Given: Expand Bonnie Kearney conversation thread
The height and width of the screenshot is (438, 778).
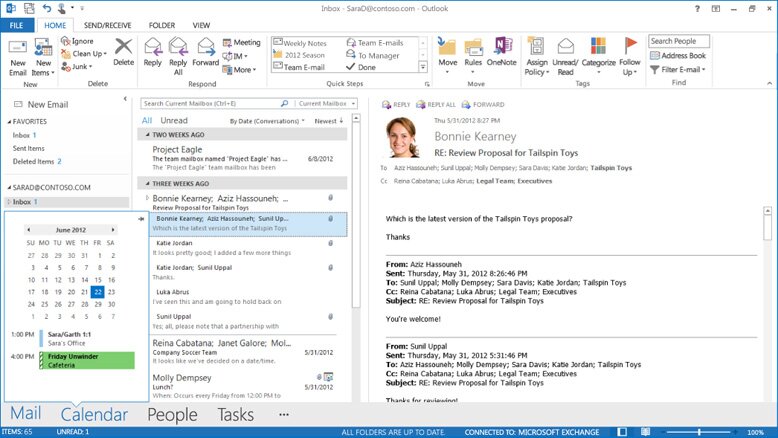Looking at the screenshot, I should [147, 198].
